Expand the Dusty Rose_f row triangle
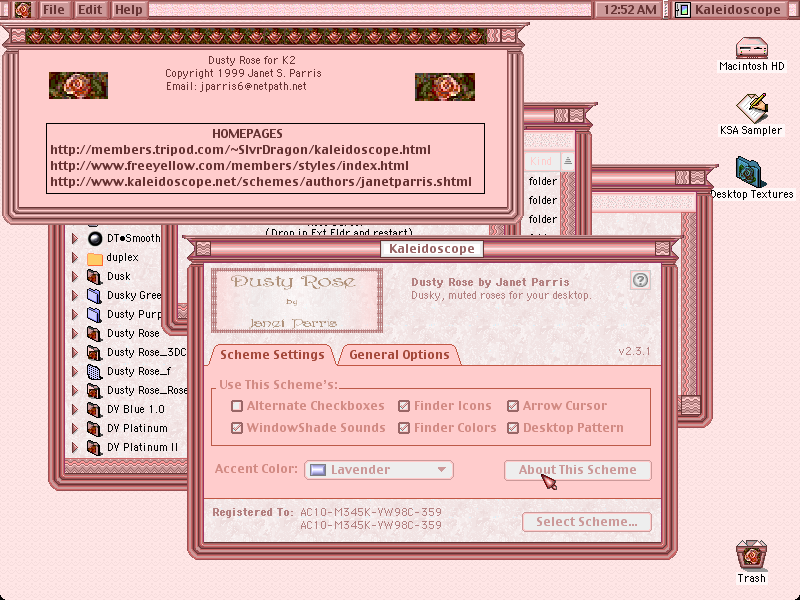800x600 pixels. tap(75, 371)
